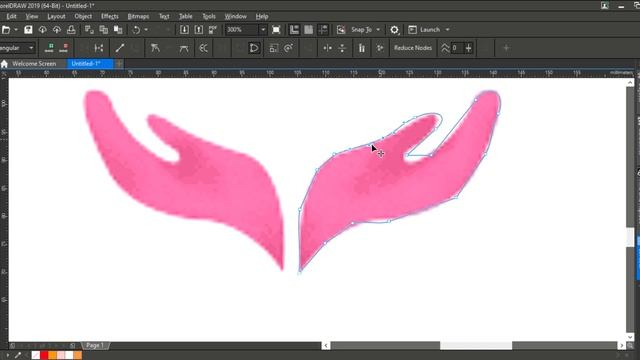Click the curve smoothness value field

457,48
